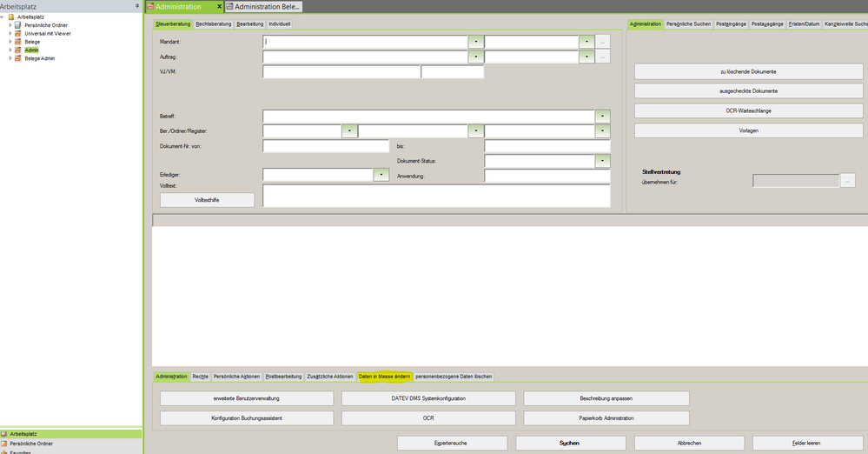
Task: Open the Dokument-Status dropdown
Action: coord(602,161)
